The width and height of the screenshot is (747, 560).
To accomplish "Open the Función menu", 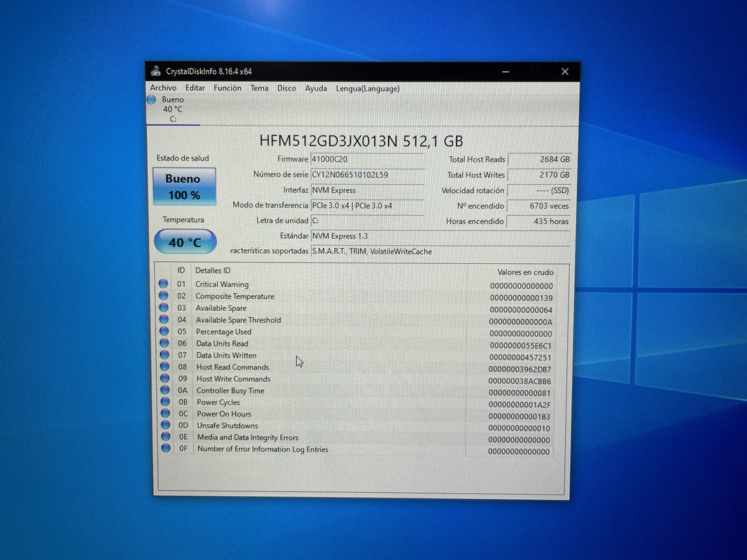I will pos(228,88).
